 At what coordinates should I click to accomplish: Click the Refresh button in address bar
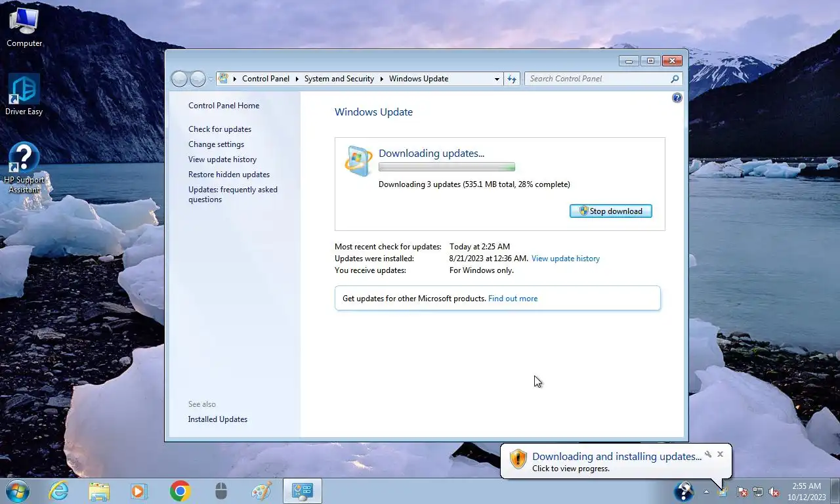pos(513,79)
